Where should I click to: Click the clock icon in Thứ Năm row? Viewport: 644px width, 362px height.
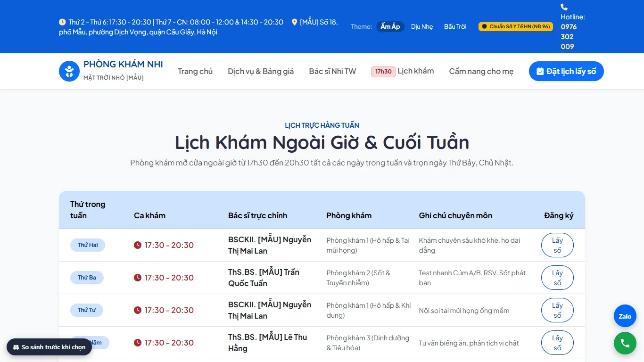(138, 343)
